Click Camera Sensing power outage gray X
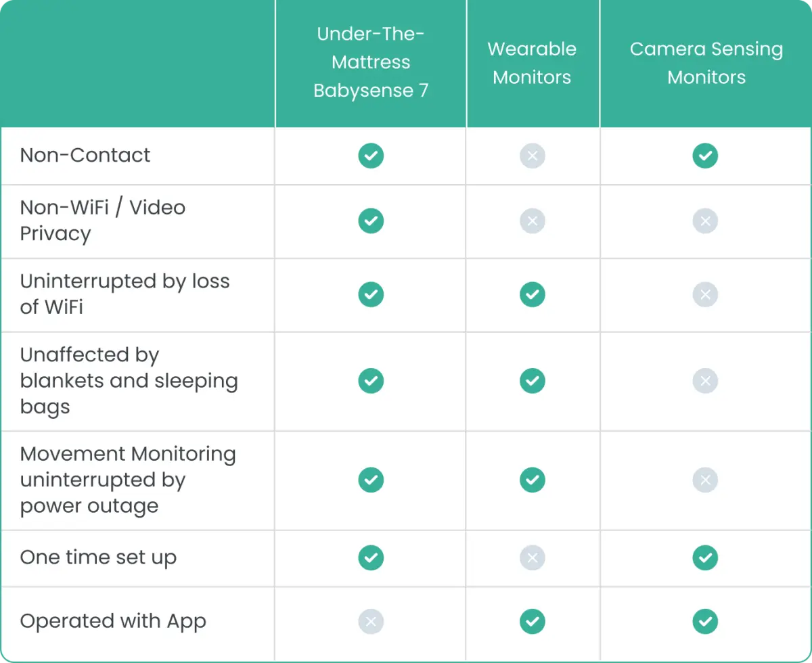Viewport: 812px width, 663px height. pyautogui.click(x=705, y=480)
